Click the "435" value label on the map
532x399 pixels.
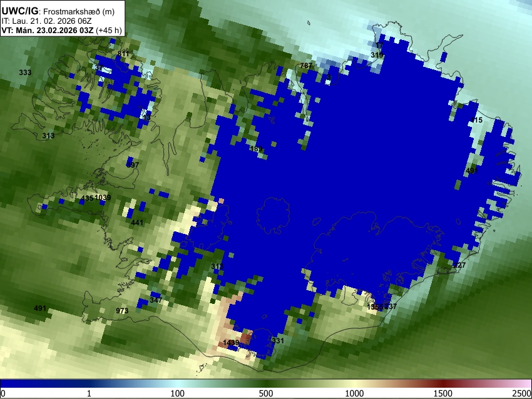coord(87,198)
